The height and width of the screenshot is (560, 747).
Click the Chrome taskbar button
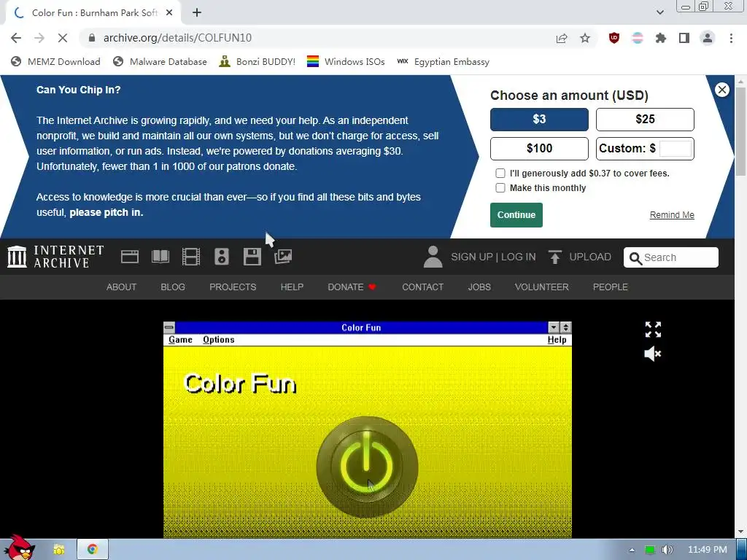(x=93, y=550)
